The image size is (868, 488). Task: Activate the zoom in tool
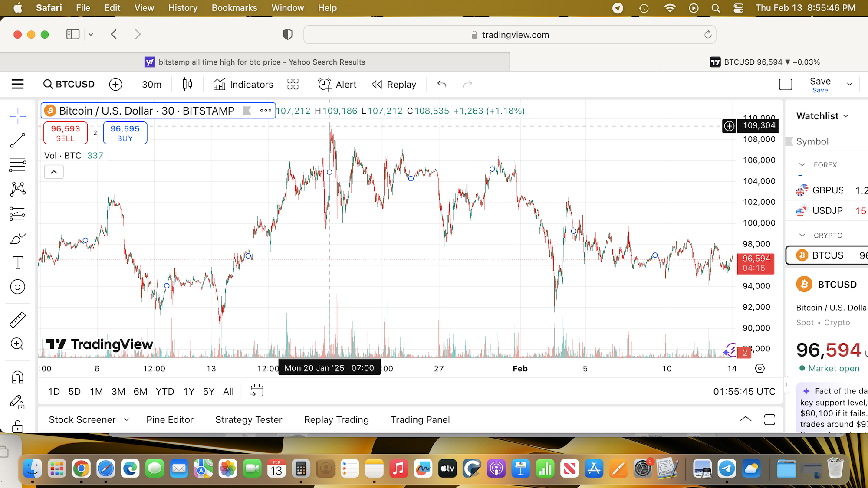tap(18, 344)
